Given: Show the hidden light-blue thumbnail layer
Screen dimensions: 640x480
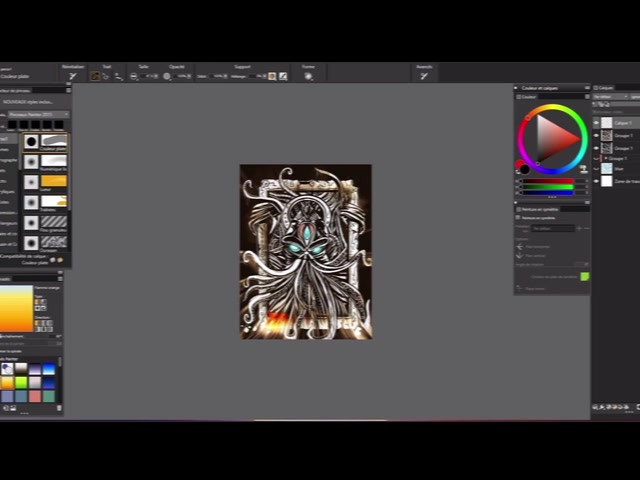Looking at the screenshot, I should [596, 169].
